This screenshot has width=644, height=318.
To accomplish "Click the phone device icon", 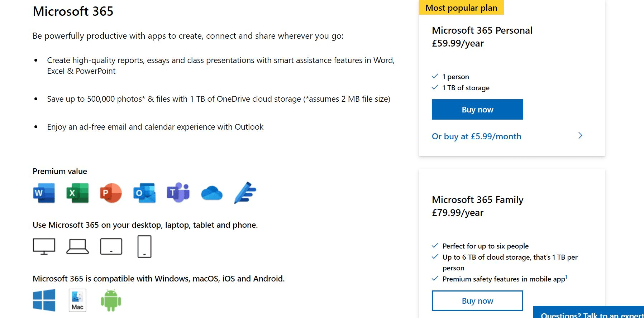I will point(144,246).
